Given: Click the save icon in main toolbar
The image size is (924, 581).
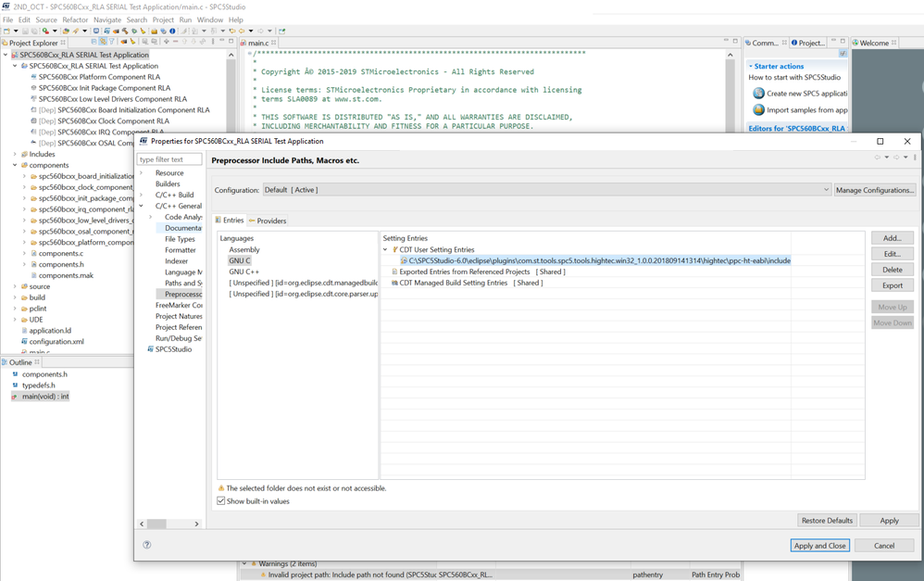Looking at the screenshot, I should point(25,31).
